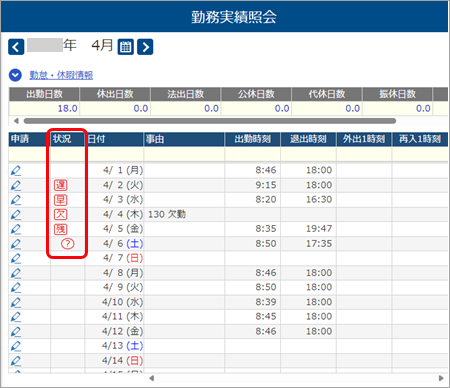Edit the 4/5 (金) row pencil icon

click(16, 229)
